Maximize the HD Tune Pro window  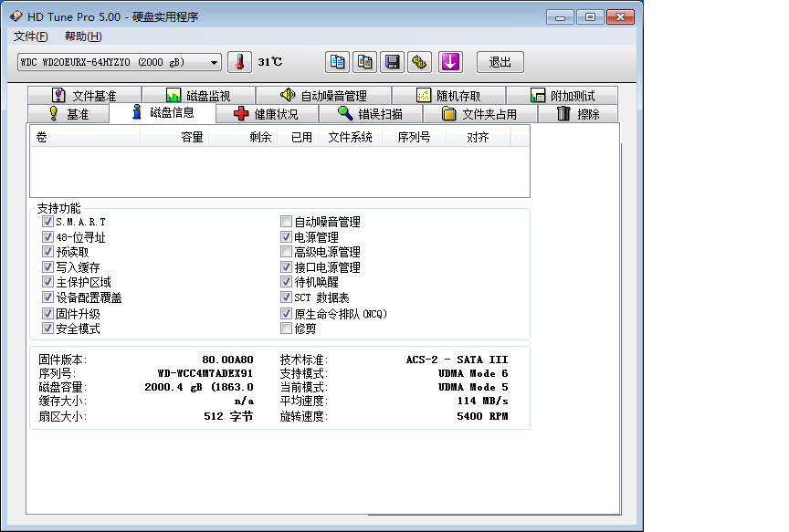590,17
